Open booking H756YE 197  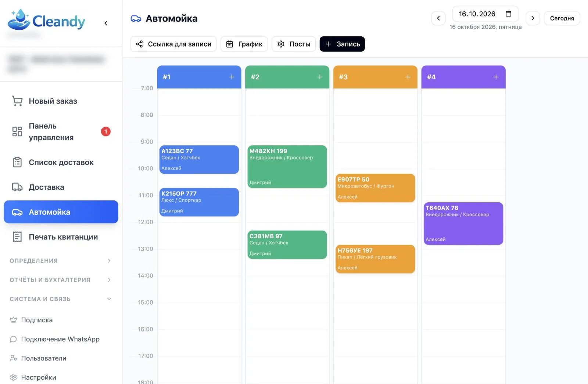pyautogui.click(x=375, y=259)
